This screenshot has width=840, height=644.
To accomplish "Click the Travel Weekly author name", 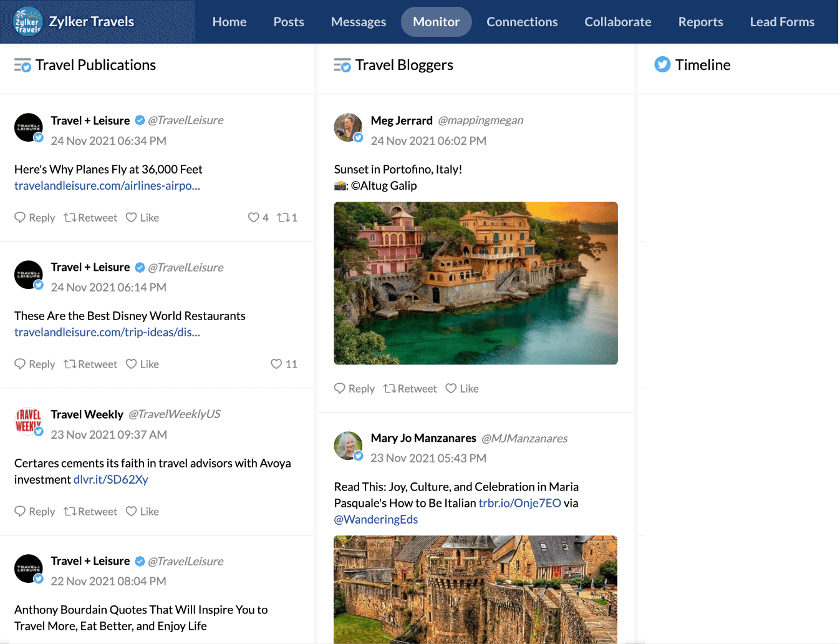I will tap(87, 414).
